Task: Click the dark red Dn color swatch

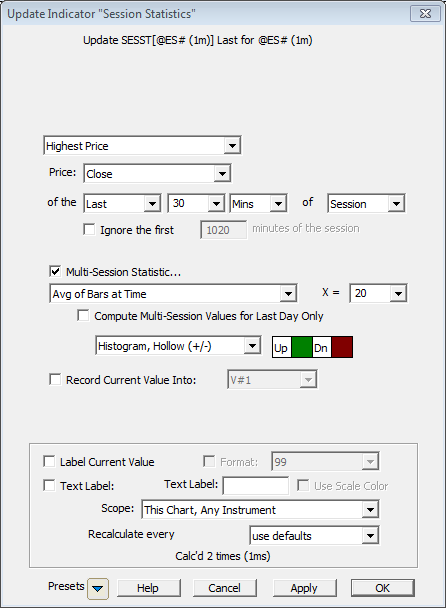Action: pyautogui.click(x=342, y=347)
